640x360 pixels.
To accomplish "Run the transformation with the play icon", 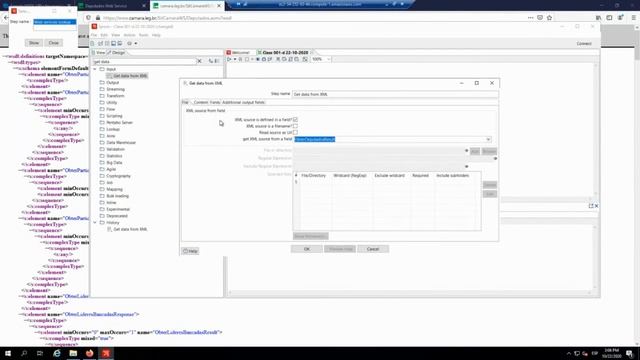I will (x=229, y=59).
